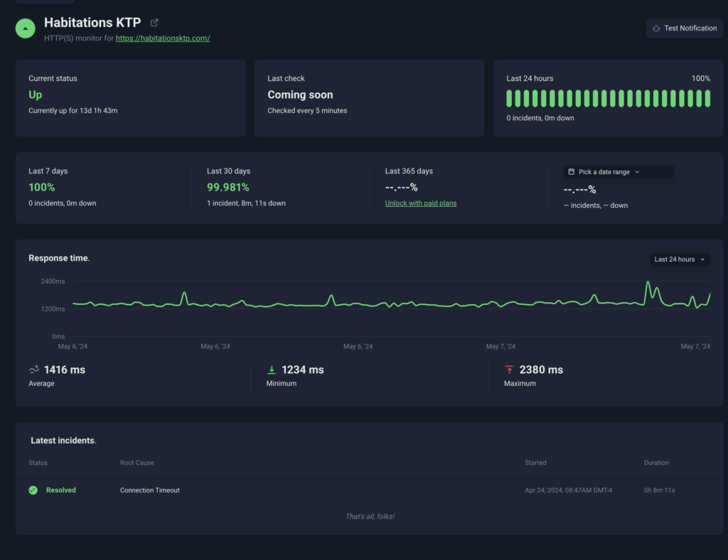Click the green Resolved checkmark icon
This screenshot has width=728, height=560.
tap(33, 490)
